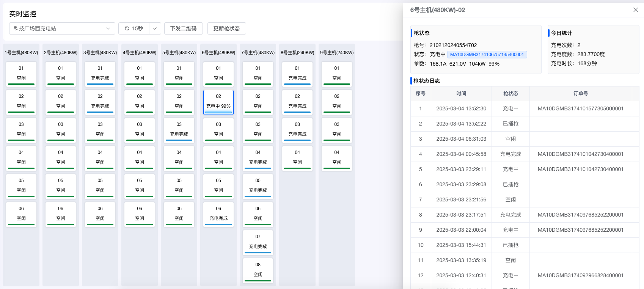Click order number MA10DGMB3174092966828400001 in log
This screenshot has height=289, width=644.
coord(581,275)
